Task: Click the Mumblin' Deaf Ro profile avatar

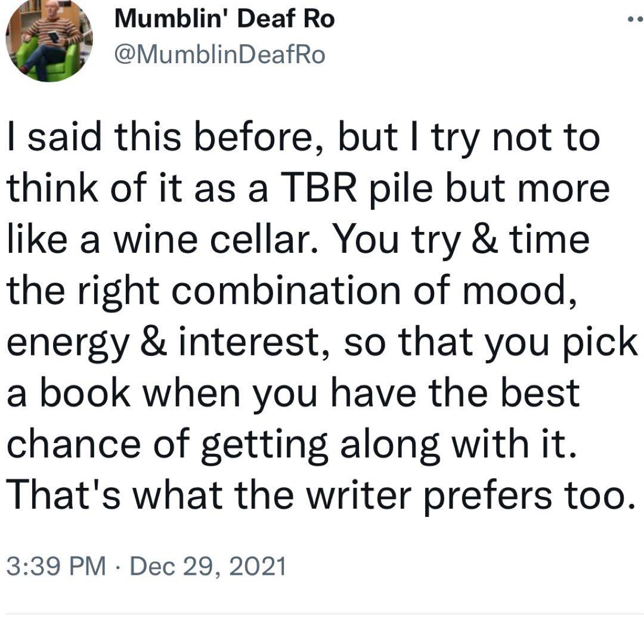Action: pyautogui.click(x=49, y=39)
